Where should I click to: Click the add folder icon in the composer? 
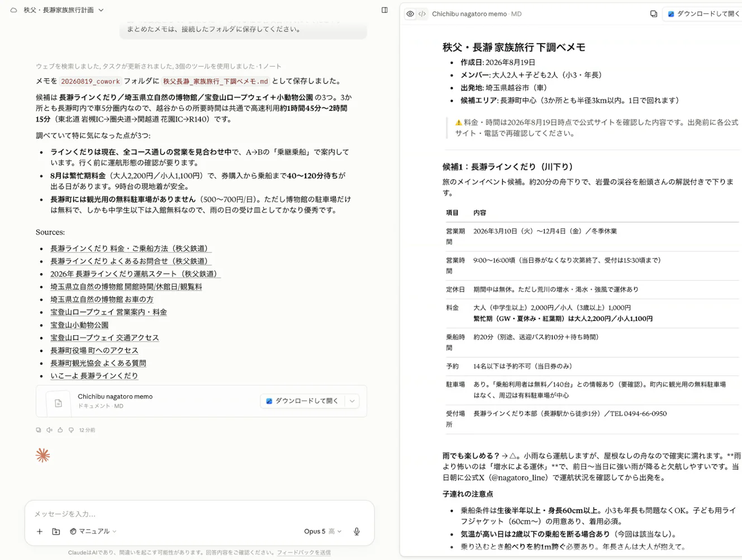click(x=56, y=531)
